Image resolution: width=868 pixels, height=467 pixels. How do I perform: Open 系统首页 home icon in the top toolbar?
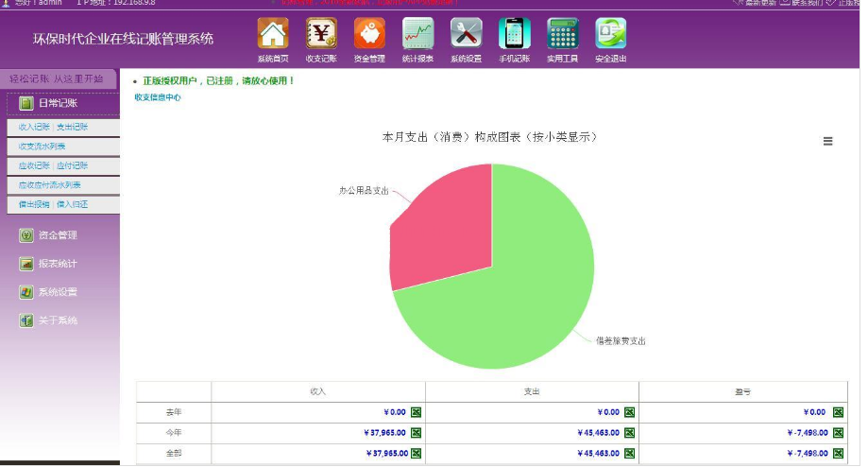tap(273, 34)
